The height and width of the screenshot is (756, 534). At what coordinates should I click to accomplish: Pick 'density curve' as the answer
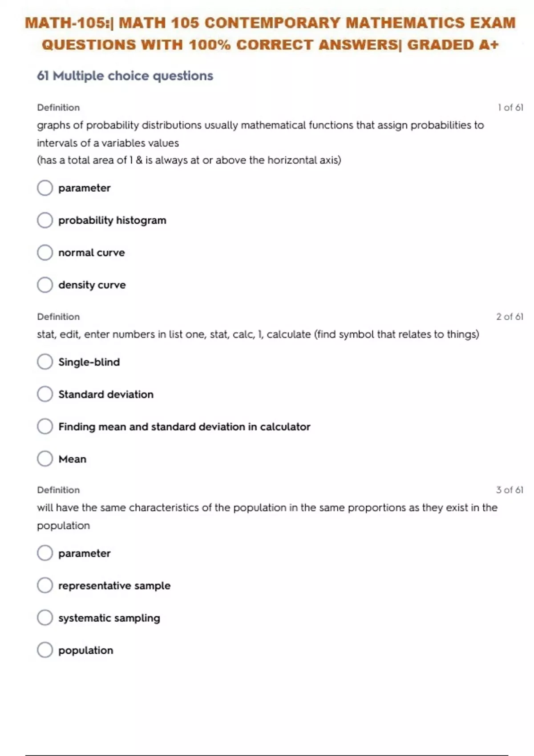(45, 285)
